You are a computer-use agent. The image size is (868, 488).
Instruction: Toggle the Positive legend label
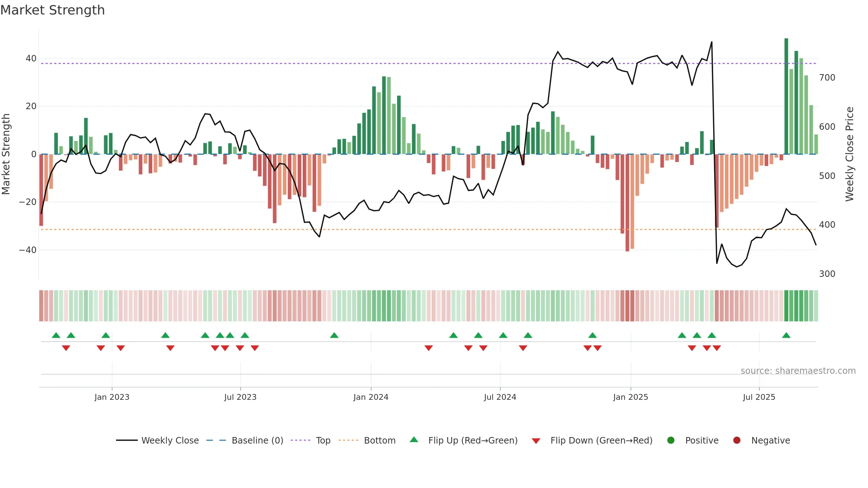[x=702, y=441]
